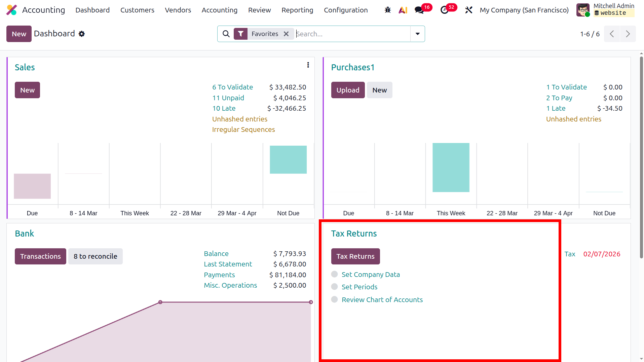Image resolution: width=644 pixels, height=362 pixels.
Task: Click the teal Not Due bar in Sales chart
Action: [288, 160]
